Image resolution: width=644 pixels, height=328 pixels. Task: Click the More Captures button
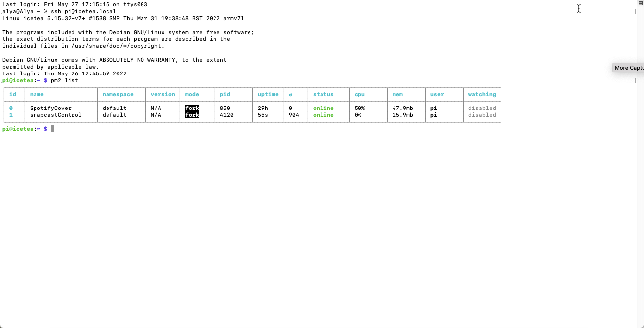pyautogui.click(x=627, y=67)
